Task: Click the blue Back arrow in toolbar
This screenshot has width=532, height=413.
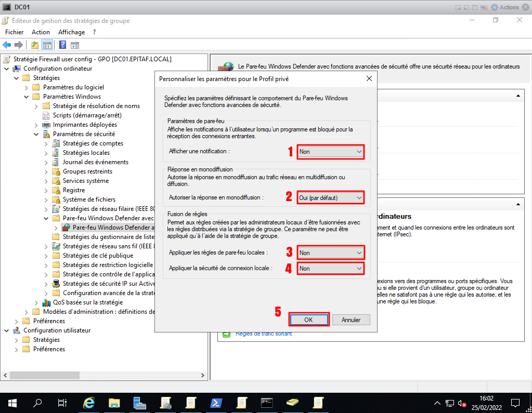Action: [7, 45]
